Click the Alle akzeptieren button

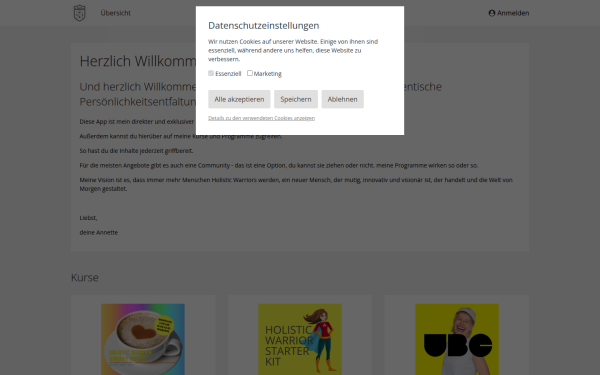[239, 99]
